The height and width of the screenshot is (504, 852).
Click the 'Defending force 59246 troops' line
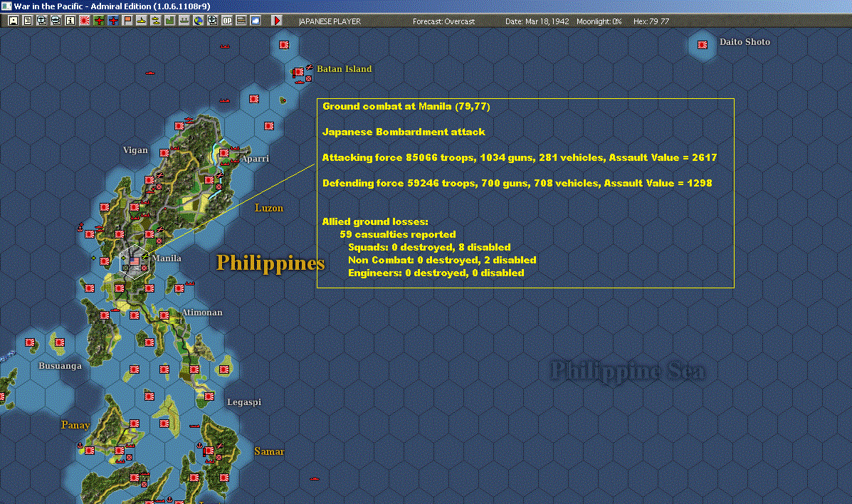[517, 183]
